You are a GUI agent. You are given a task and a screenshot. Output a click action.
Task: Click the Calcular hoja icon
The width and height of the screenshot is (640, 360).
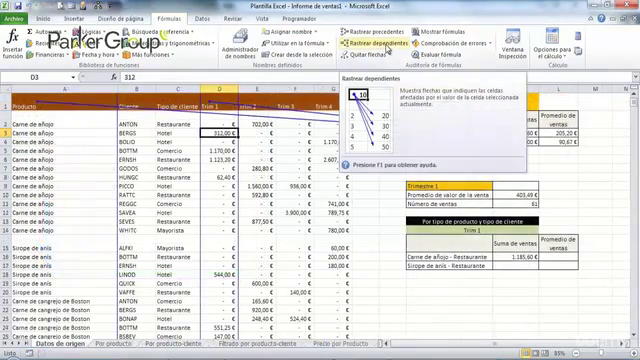(578, 51)
